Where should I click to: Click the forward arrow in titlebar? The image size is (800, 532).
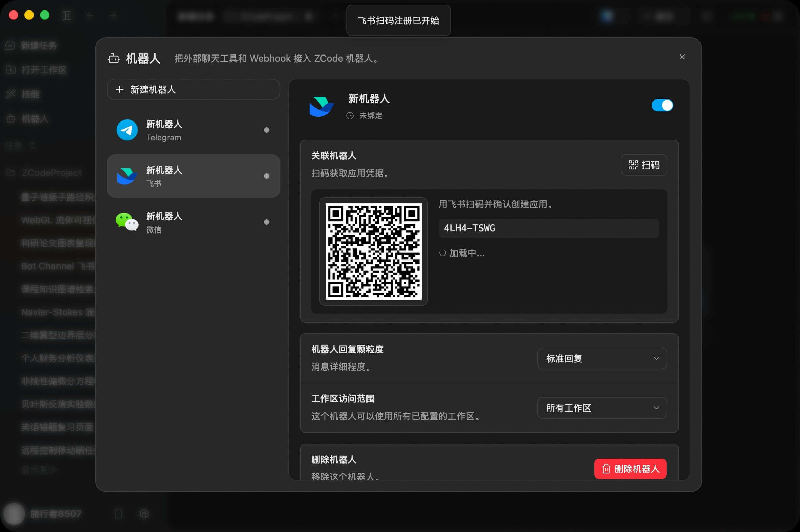(x=113, y=16)
